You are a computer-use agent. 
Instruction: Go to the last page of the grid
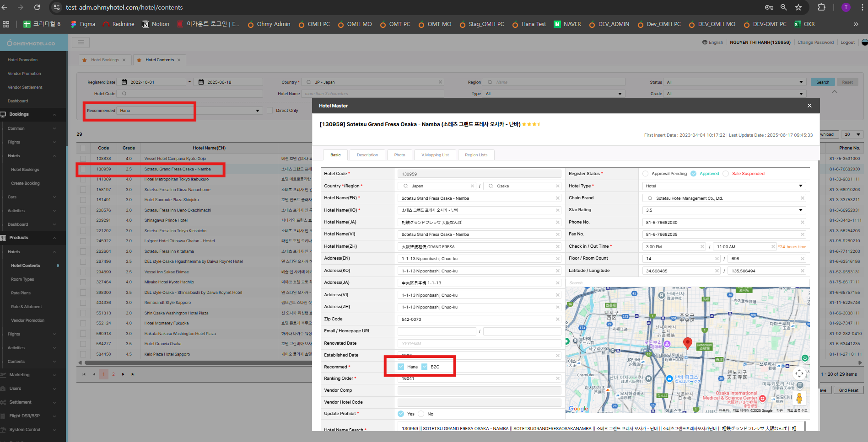coord(133,374)
